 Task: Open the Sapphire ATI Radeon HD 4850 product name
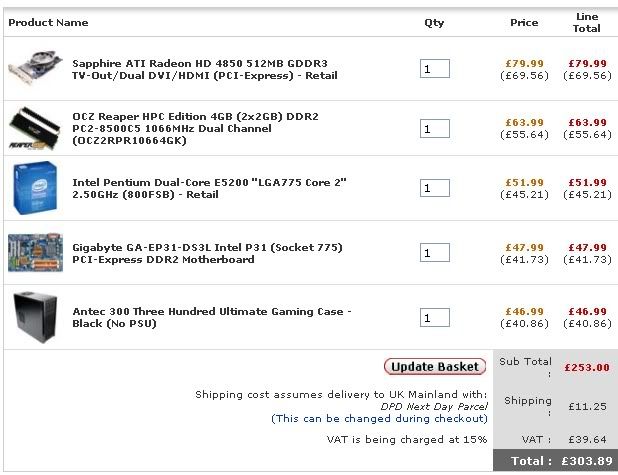tap(199, 69)
